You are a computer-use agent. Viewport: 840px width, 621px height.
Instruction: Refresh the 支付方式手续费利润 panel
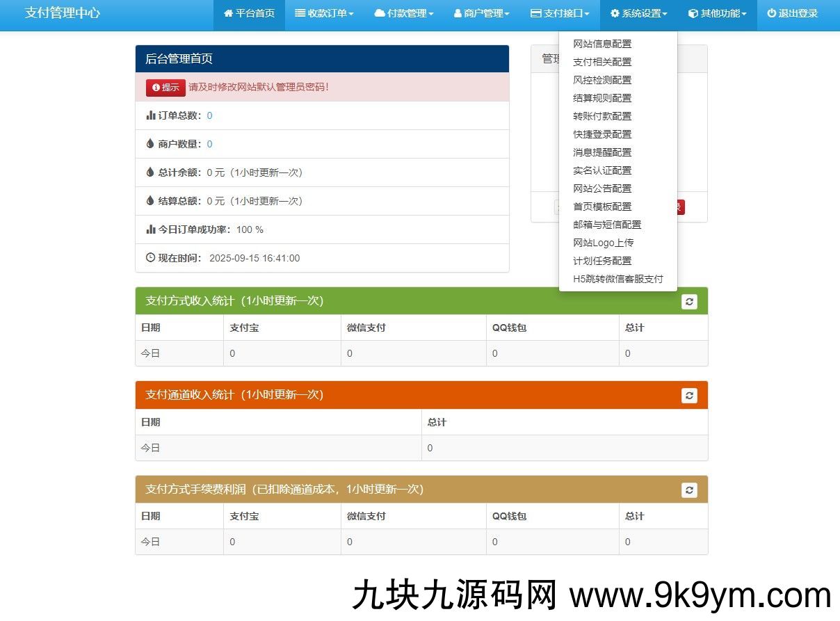point(689,490)
